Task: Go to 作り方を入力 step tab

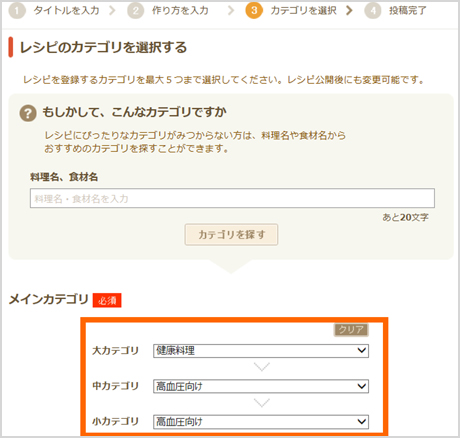Action: [x=180, y=11]
